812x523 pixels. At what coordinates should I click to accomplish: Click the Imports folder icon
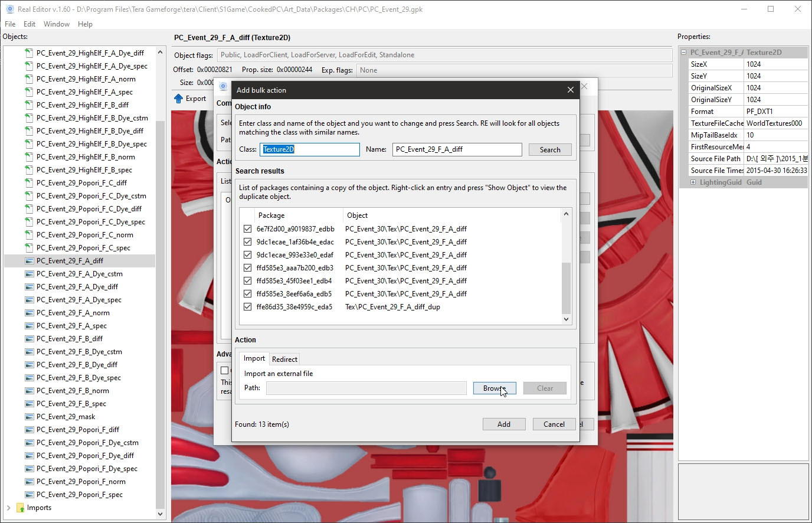[20, 508]
